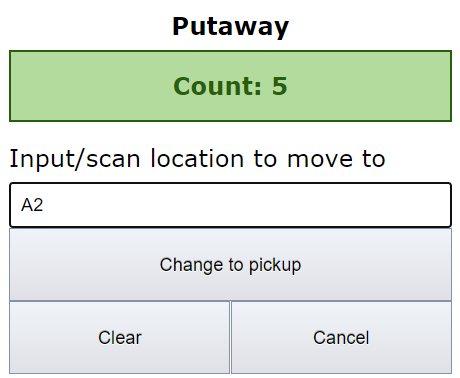Click the green Count: 5 banner
Viewport: 460px width, 378px height.
point(230,86)
